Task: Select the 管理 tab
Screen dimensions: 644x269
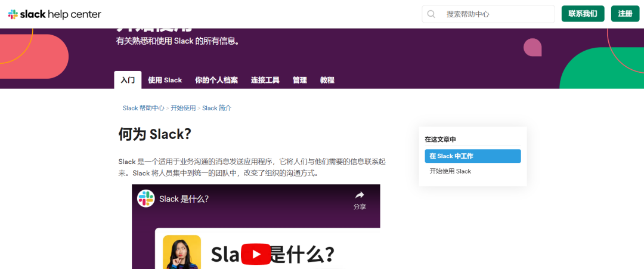Action: point(300,80)
